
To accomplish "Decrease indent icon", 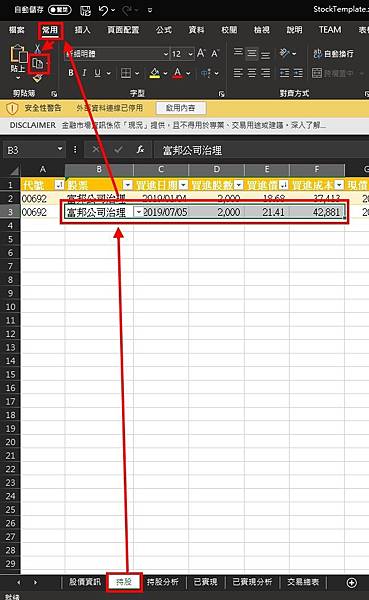I will (284, 73).
